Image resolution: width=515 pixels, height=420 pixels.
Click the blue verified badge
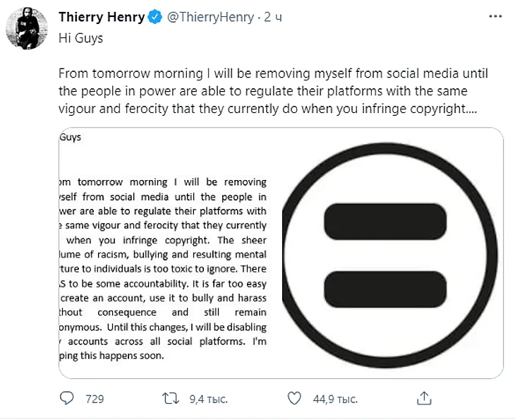(156, 18)
